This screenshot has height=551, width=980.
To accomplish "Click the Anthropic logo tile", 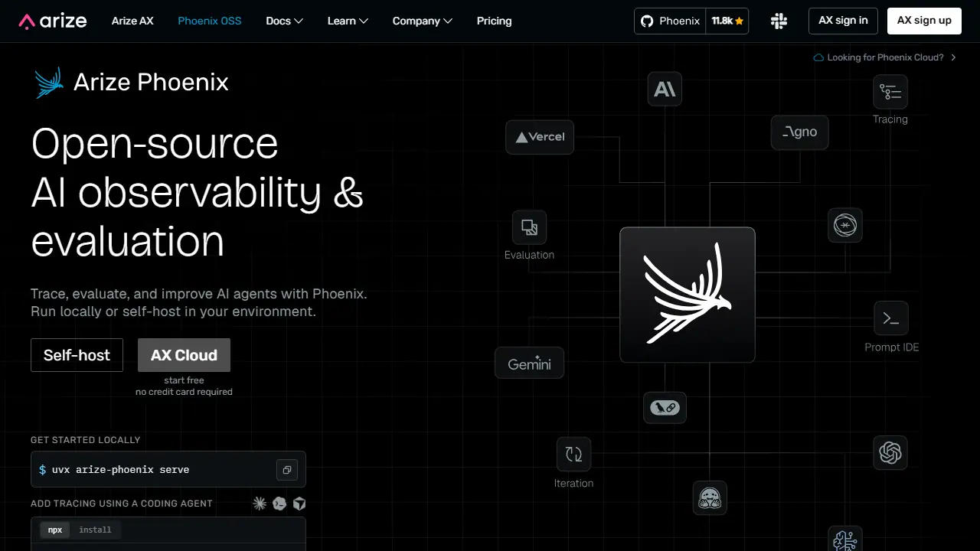I will 665,90.
